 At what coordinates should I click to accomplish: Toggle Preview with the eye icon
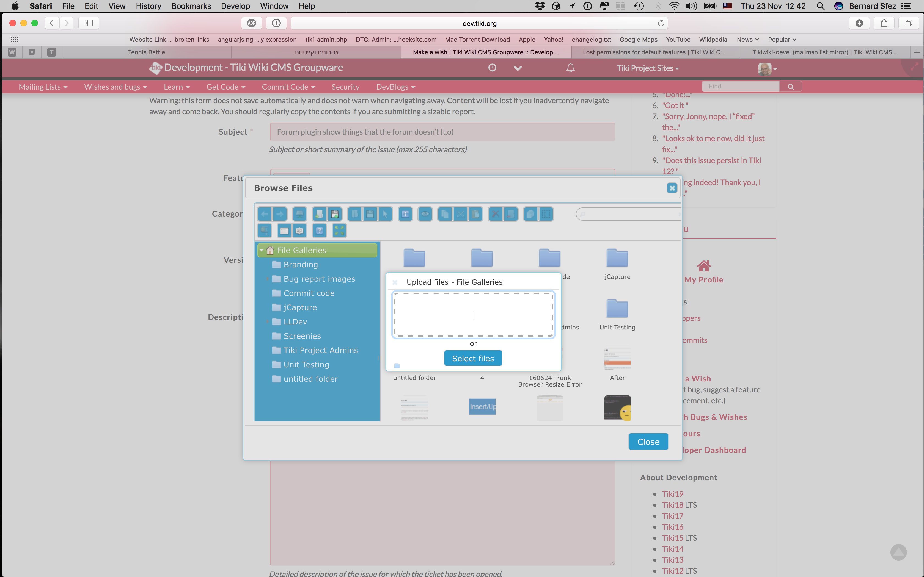tap(425, 214)
